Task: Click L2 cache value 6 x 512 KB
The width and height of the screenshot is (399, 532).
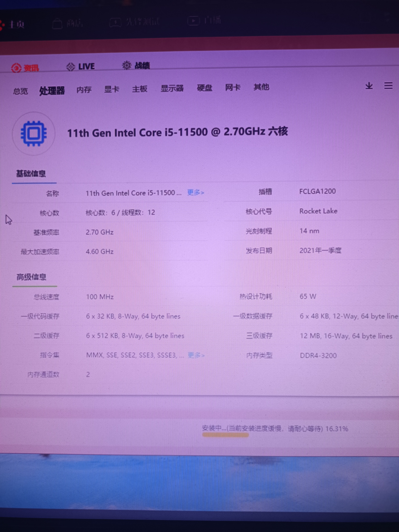Action: (135, 335)
